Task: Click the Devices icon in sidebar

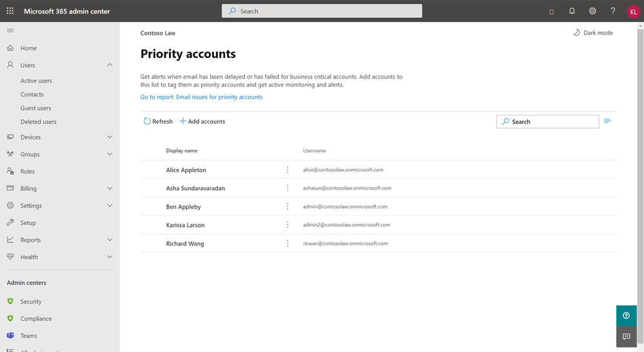Action: pyautogui.click(x=10, y=137)
